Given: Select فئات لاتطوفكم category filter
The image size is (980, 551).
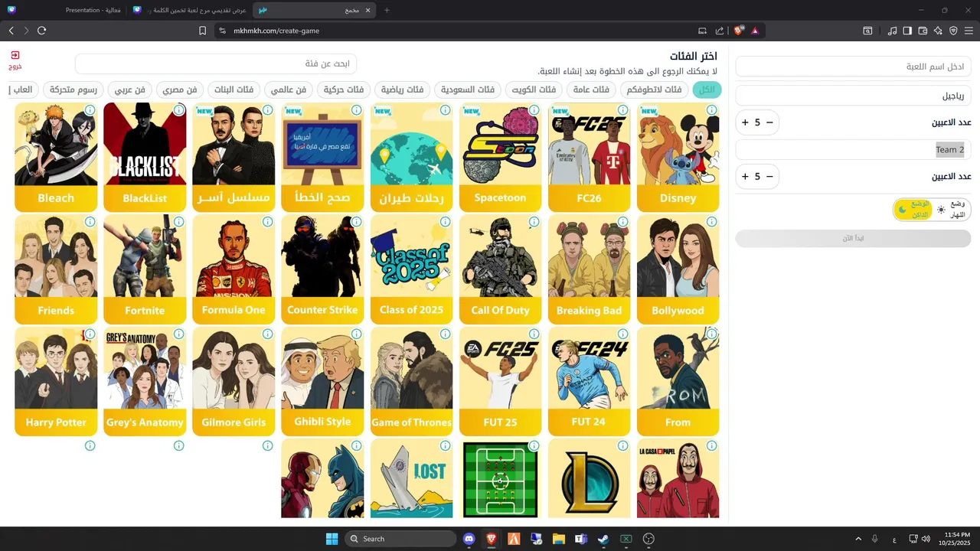Looking at the screenshot, I should coord(654,90).
